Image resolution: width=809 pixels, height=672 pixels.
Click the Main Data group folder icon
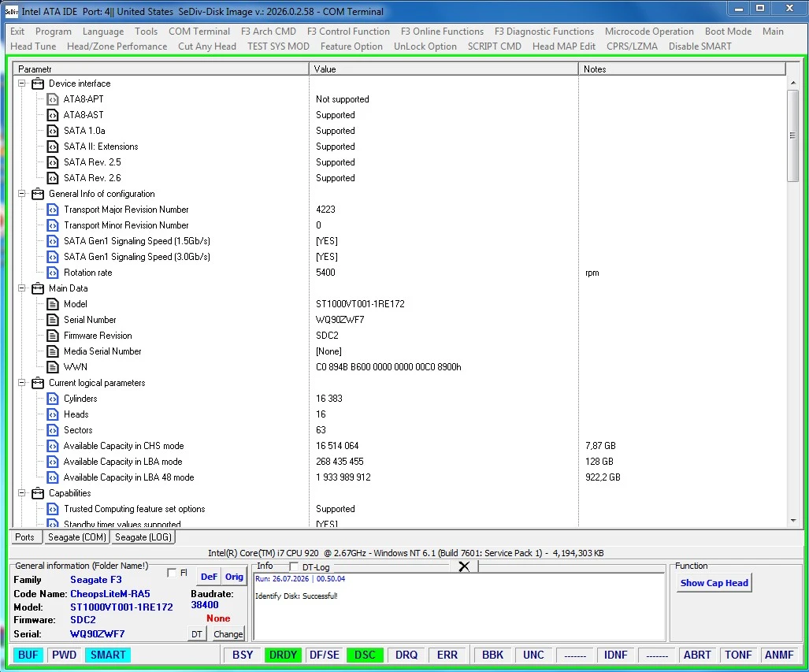38,288
